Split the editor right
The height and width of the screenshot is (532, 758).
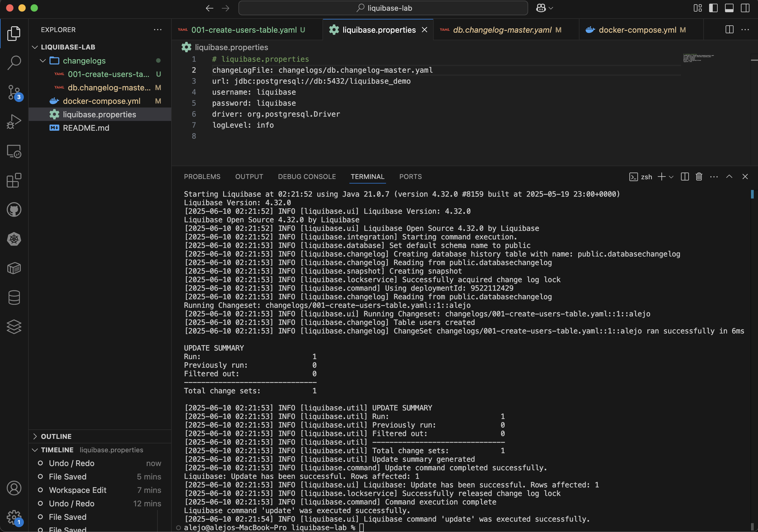tap(730, 30)
